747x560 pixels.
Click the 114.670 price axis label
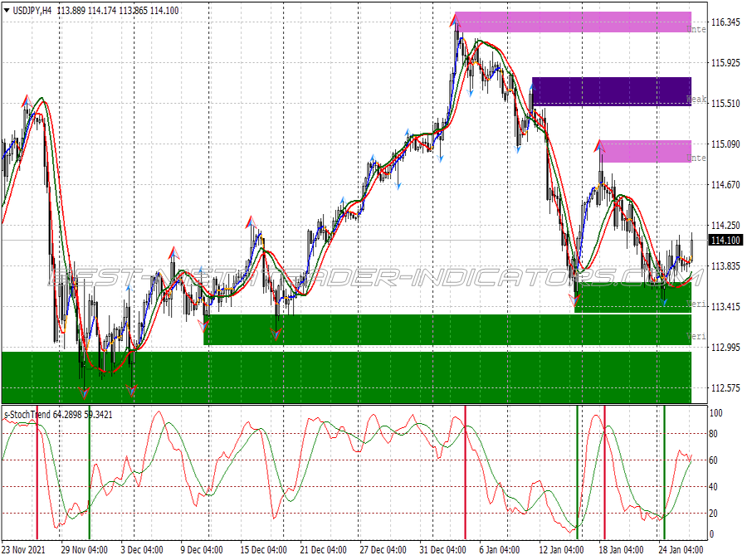pyautogui.click(x=725, y=185)
